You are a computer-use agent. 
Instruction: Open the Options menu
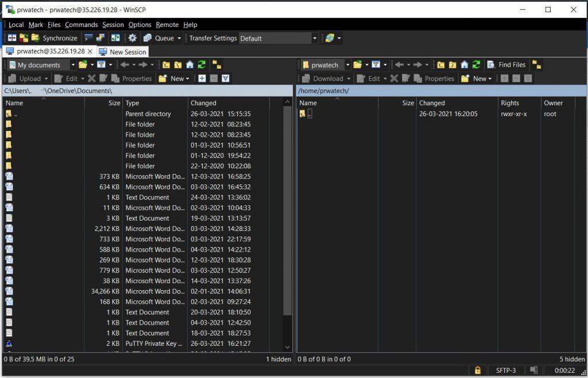140,25
